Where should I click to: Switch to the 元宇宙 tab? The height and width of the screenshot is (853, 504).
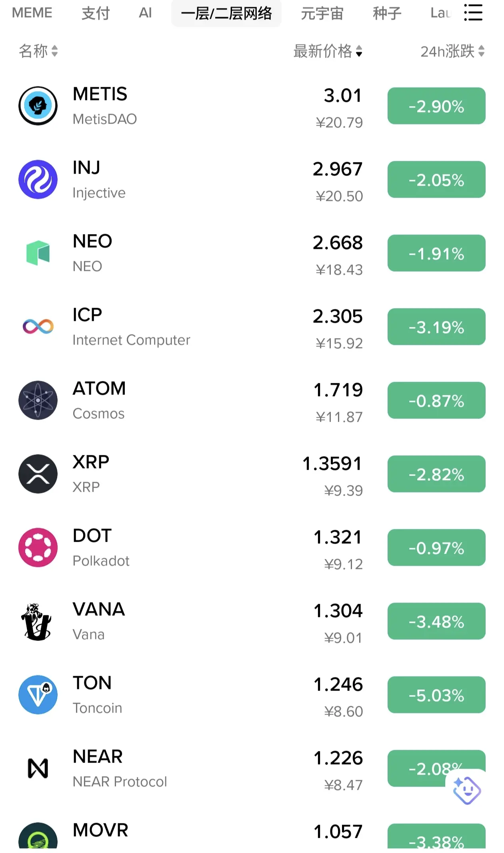[x=322, y=13]
